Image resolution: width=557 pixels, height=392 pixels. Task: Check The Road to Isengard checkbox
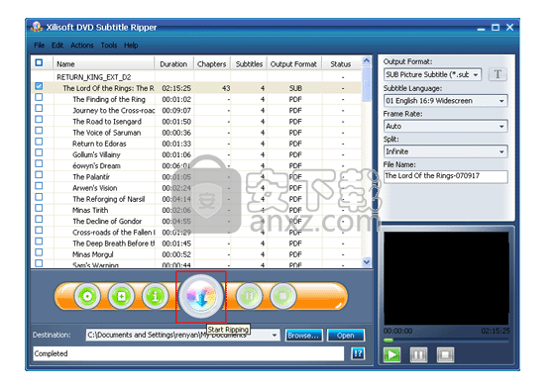point(39,119)
